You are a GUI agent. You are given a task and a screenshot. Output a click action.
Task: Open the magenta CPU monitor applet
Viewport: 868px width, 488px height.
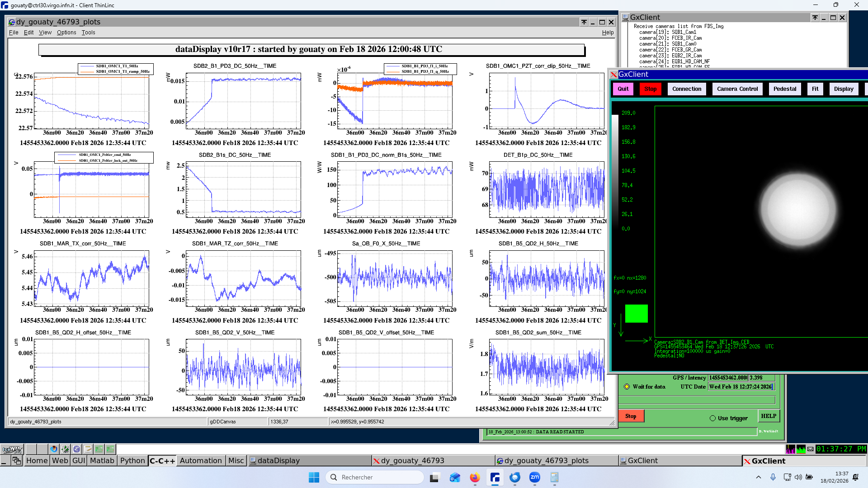(x=790, y=449)
